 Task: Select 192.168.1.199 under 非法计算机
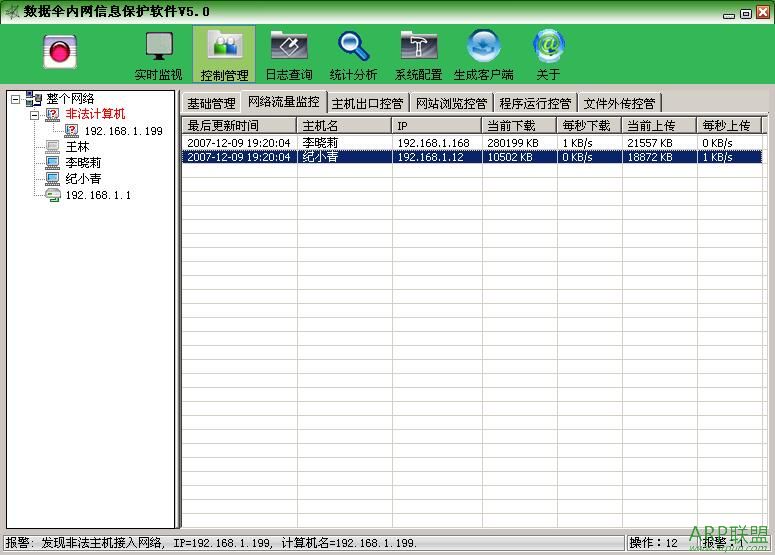(x=124, y=131)
